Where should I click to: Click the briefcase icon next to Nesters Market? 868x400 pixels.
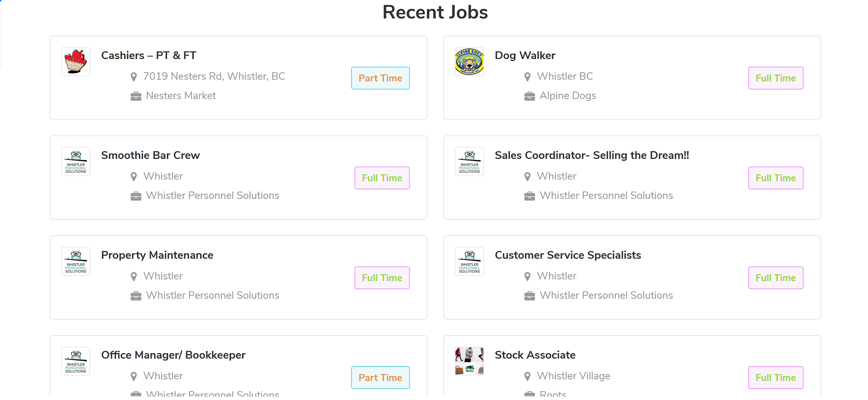(135, 96)
